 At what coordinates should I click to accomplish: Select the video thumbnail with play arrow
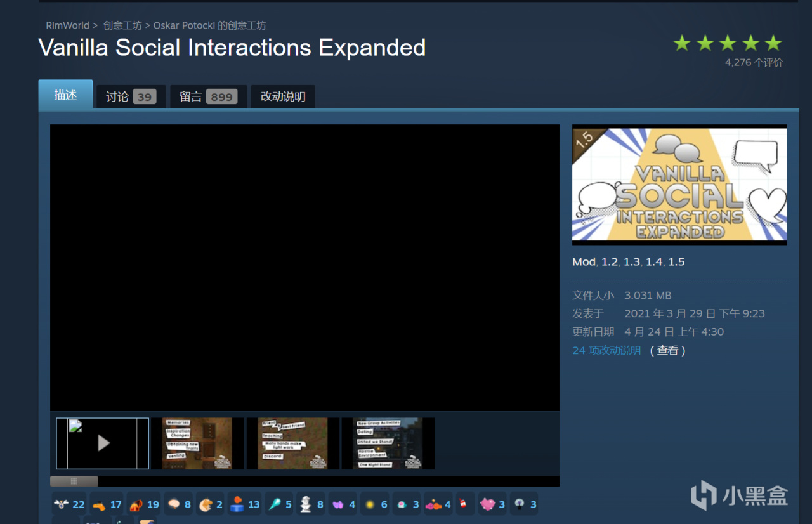tap(103, 443)
